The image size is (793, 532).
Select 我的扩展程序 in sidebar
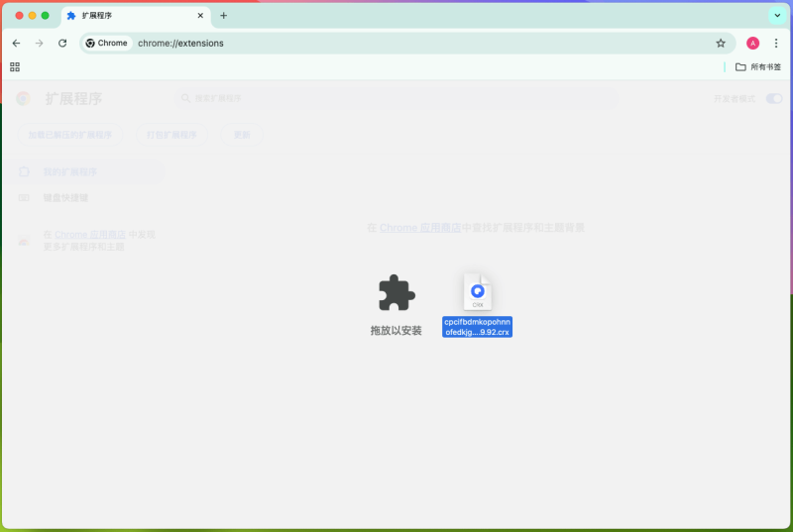83,171
